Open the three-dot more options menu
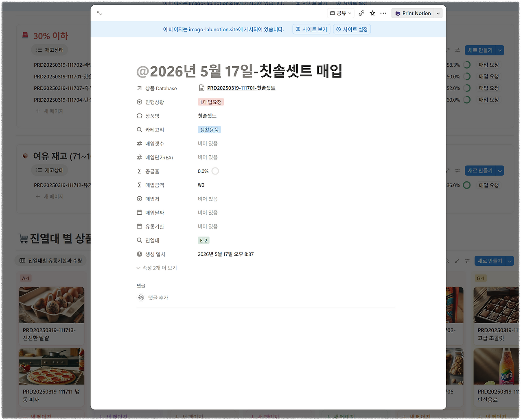This screenshot has width=521, height=420. [383, 13]
